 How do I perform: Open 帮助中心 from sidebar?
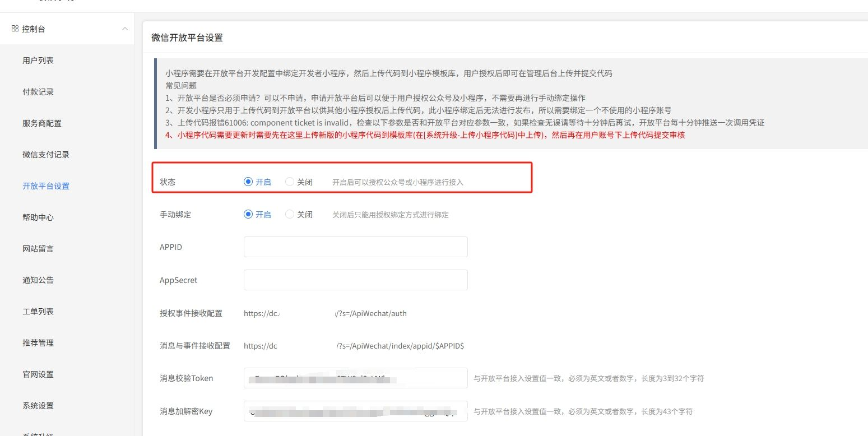click(x=38, y=217)
